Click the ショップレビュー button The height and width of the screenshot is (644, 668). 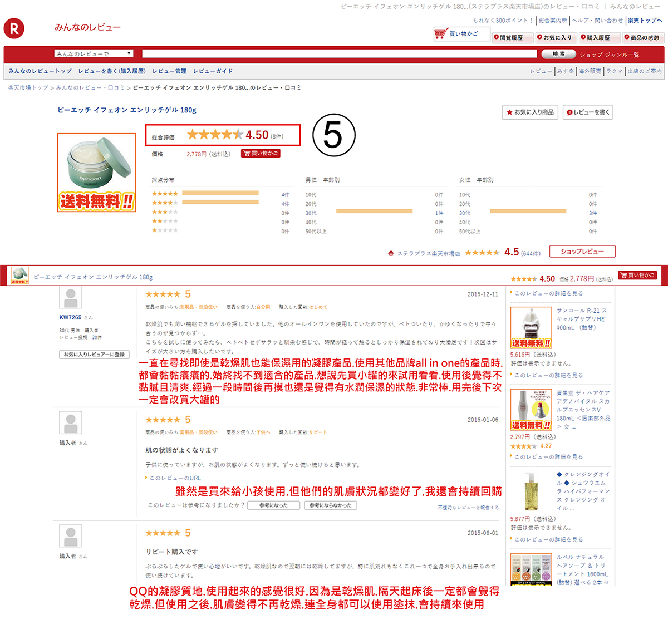click(x=582, y=252)
